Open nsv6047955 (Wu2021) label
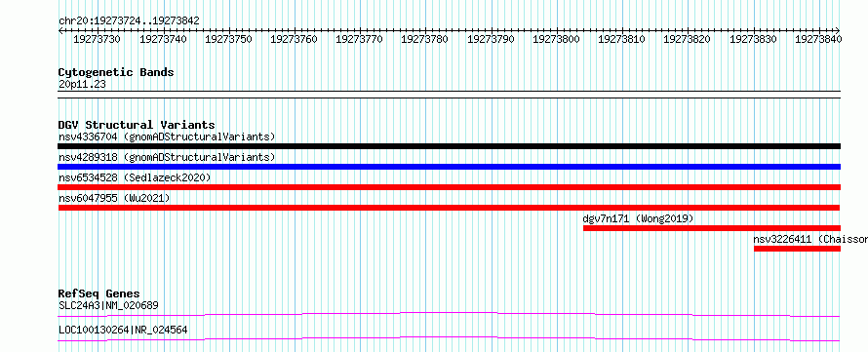868x352 pixels. pos(114,198)
